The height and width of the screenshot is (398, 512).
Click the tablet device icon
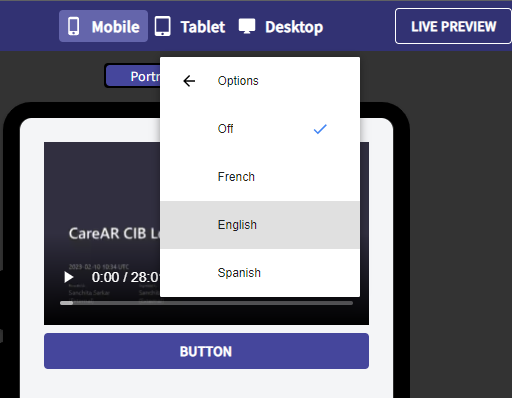point(163,26)
